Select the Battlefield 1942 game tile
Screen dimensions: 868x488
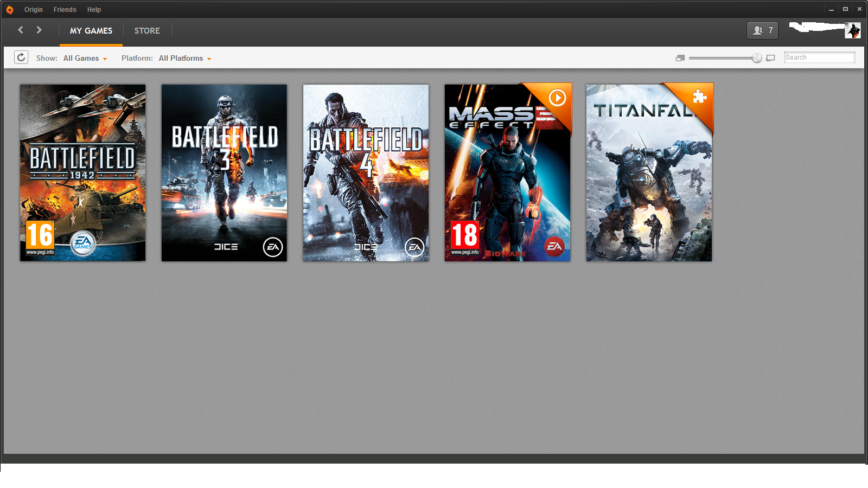pos(83,172)
